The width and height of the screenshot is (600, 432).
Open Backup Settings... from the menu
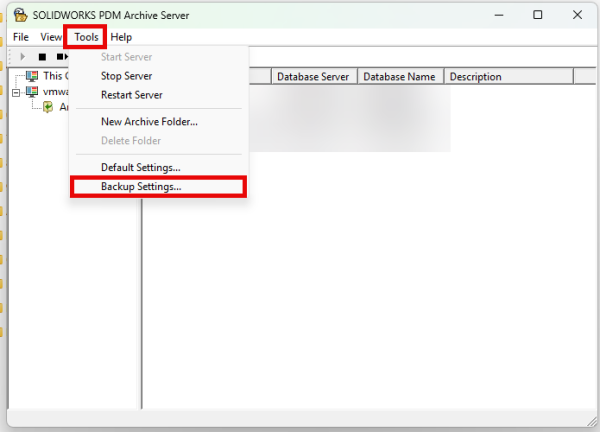[159, 187]
